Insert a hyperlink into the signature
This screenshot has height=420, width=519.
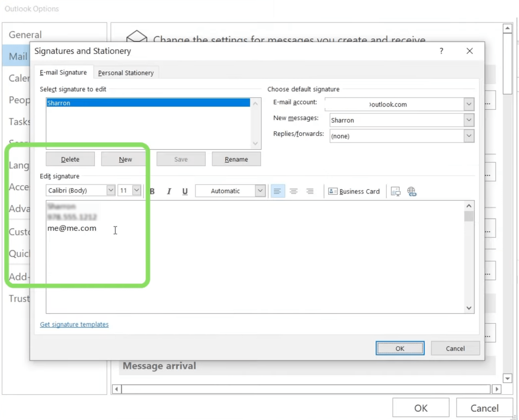pyautogui.click(x=412, y=191)
